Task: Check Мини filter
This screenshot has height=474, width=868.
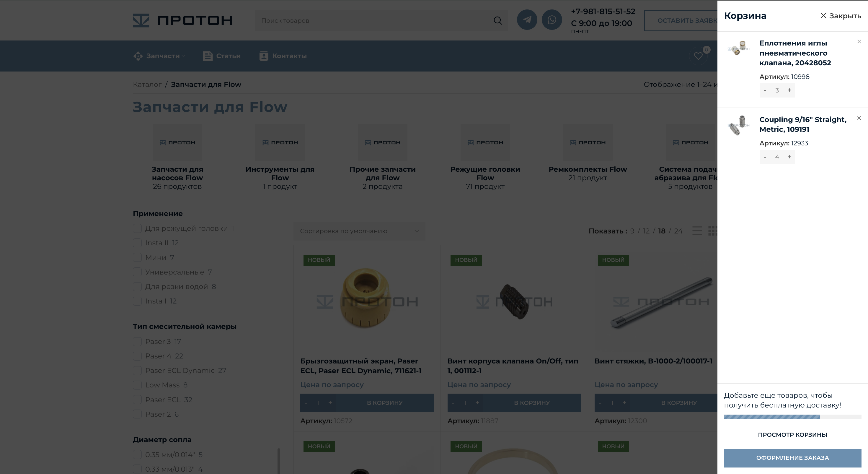Action: pos(137,257)
